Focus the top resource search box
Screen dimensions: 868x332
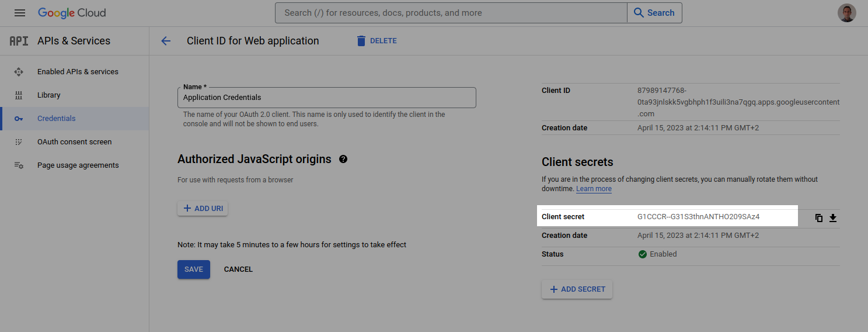tap(451, 13)
